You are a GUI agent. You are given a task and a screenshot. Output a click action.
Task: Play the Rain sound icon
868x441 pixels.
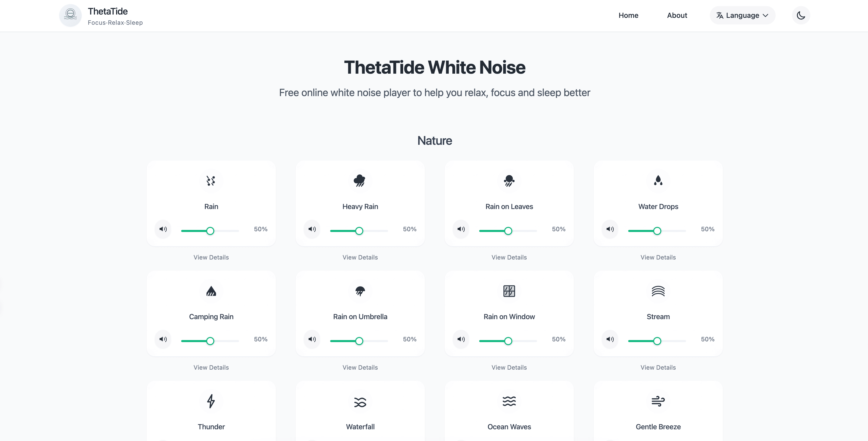(211, 181)
